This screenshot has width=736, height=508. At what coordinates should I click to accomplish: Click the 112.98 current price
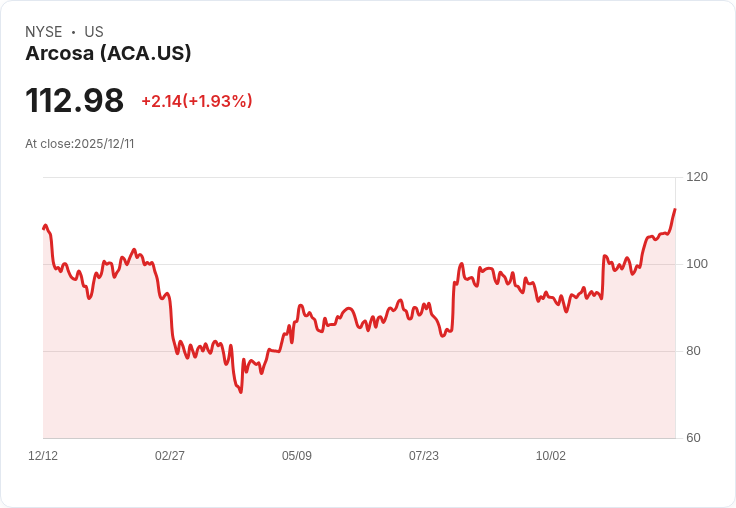75,100
